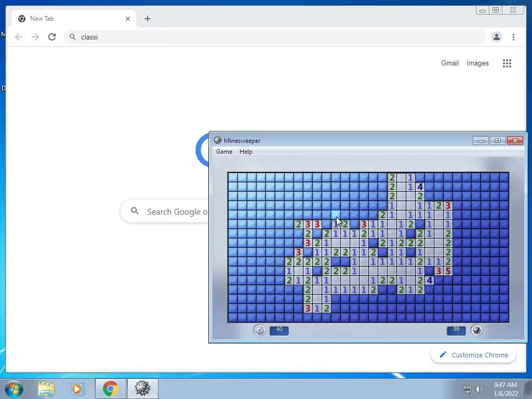Open the Images link

[x=477, y=63]
